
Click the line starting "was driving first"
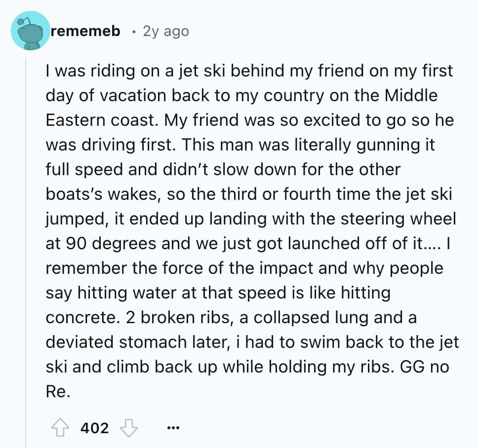pos(242,145)
